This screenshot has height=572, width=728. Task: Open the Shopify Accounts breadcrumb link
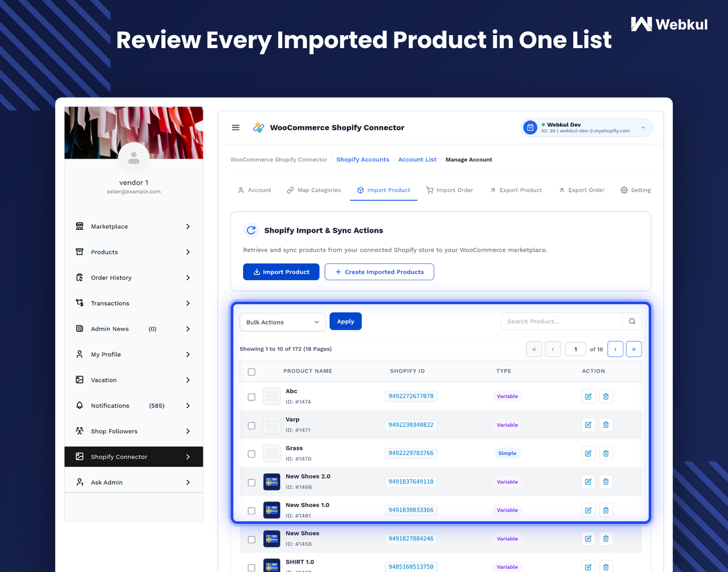[x=363, y=159]
